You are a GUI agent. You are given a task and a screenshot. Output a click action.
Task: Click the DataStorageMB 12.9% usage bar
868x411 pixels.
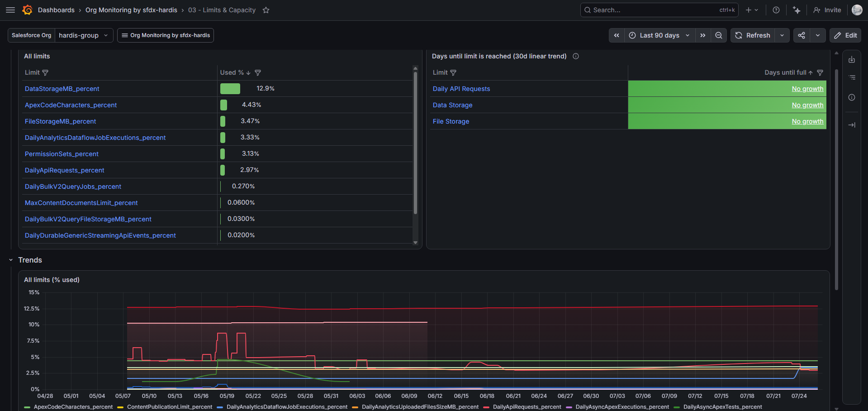(x=230, y=89)
